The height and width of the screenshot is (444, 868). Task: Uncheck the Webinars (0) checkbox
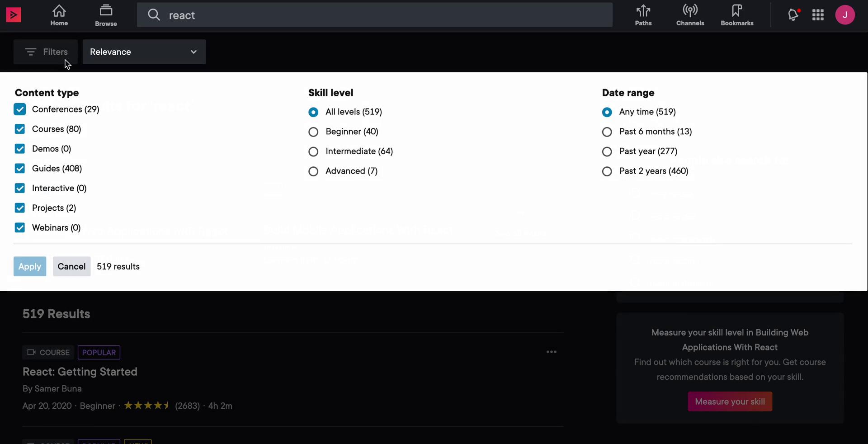(20, 228)
